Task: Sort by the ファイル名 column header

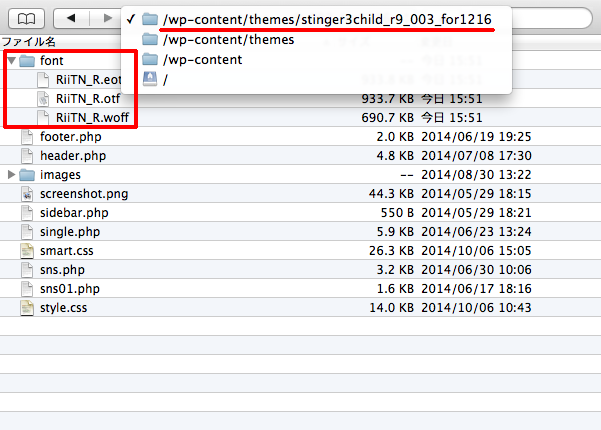Action: coord(29,42)
